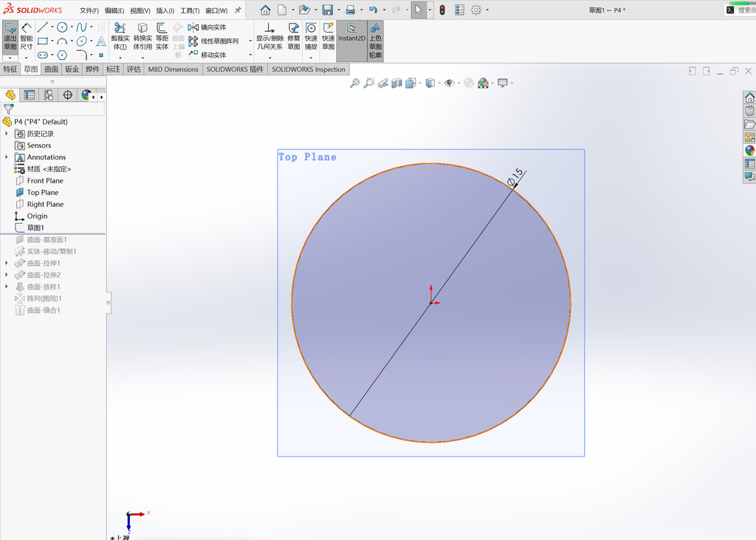756x540 pixels.
Task: Select the Polygon sketch tool
Action: pyautogui.click(x=62, y=55)
